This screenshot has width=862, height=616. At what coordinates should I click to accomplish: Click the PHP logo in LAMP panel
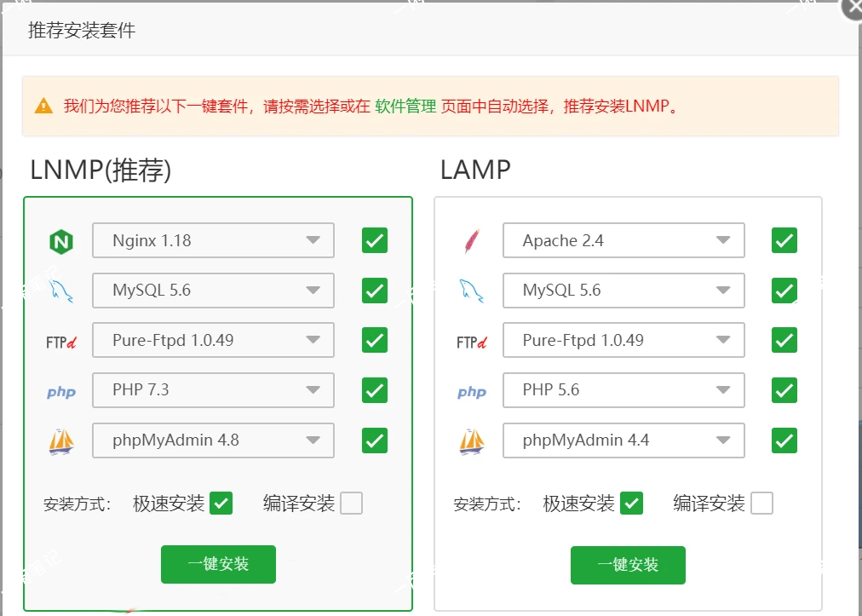[471, 392]
